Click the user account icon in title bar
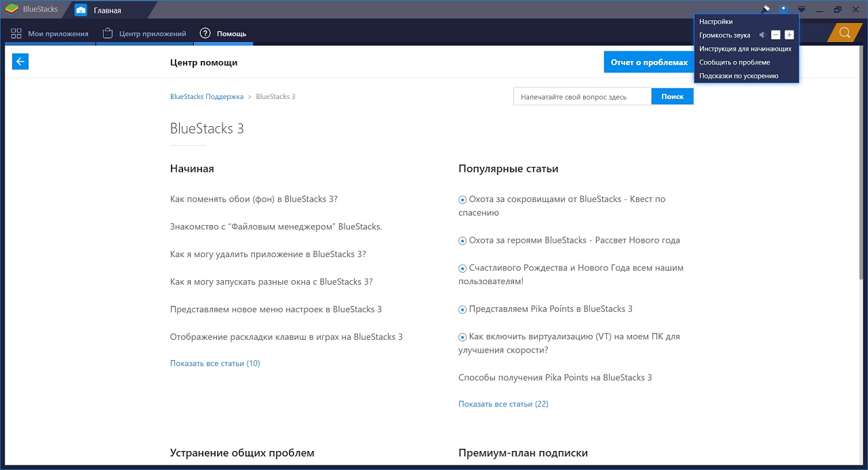Screen dimensions: 868x470 click(x=783, y=9)
